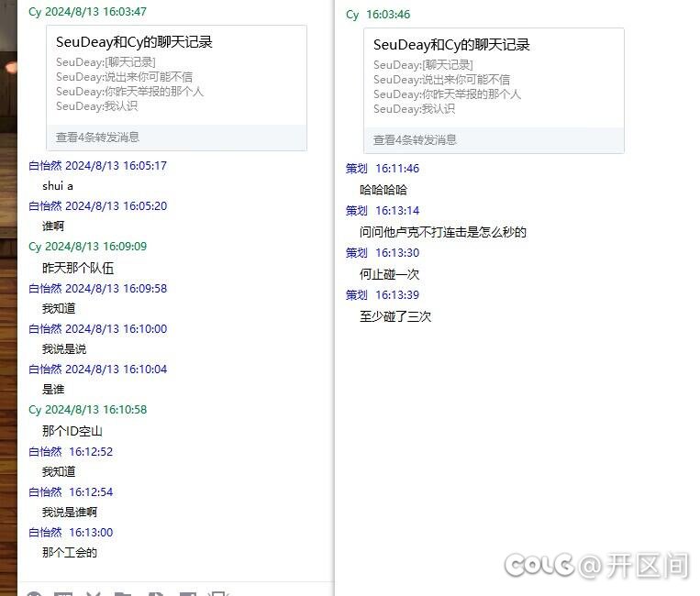This screenshot has width=700, height=596.
Task: Click sender name Cy at 16:09:09
Action: (x=35, y=247)
